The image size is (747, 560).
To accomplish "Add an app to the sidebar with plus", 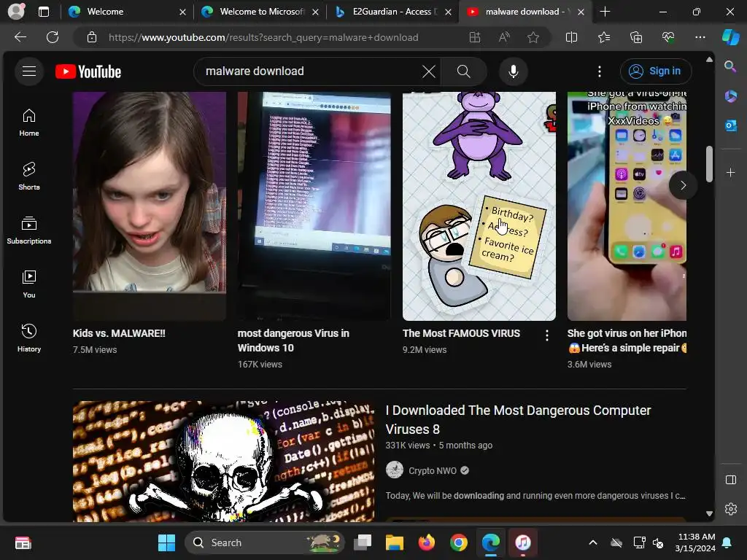I will [730, 172].
